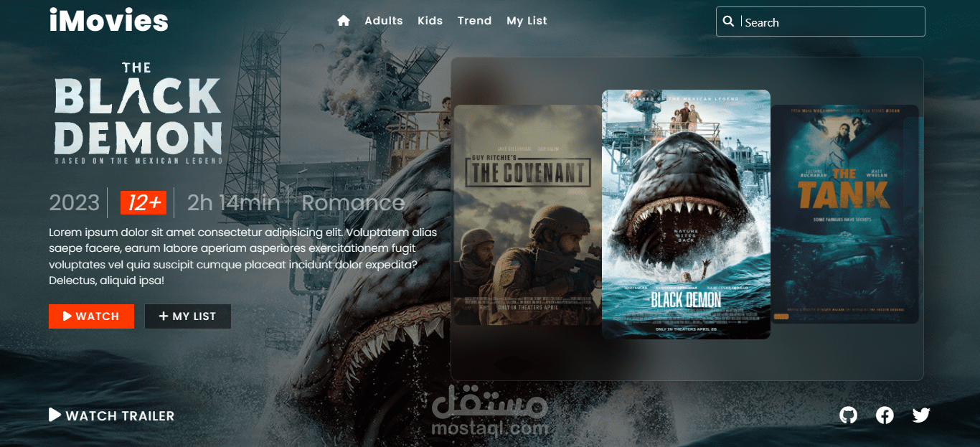Screen dimensions: 980x447
Task: Add movie with + MY LIST button
Action: tap(187, 316)
